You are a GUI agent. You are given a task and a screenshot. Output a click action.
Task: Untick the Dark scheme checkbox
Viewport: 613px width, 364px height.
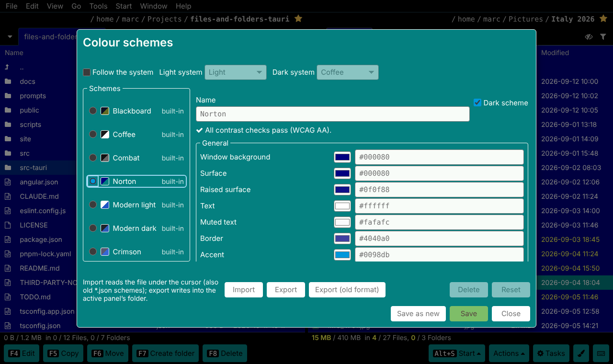(477, 102)
